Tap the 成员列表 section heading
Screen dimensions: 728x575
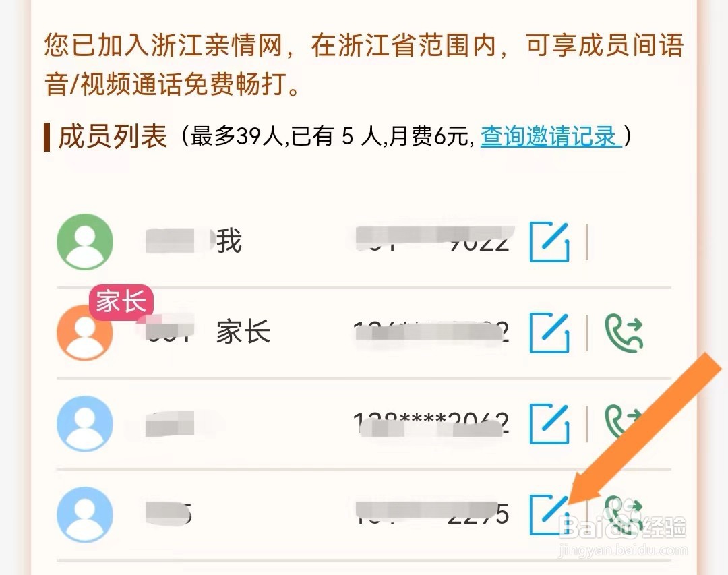click(113, 137)
